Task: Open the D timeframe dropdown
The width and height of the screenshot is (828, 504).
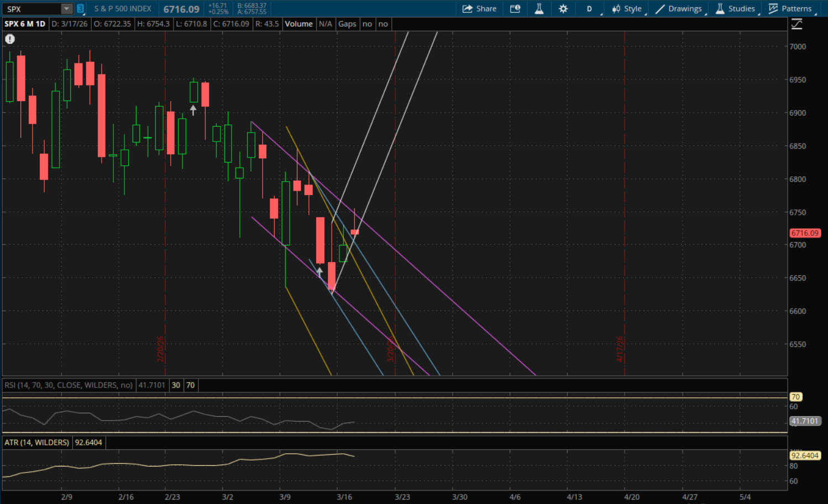Action: pos(590,9)
